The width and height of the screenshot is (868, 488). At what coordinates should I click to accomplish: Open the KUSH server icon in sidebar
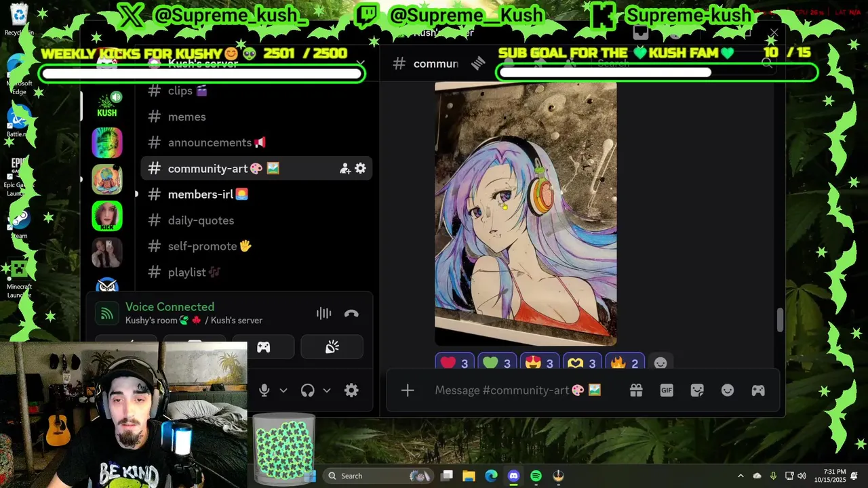pyautogui.click(x=106, y=106)
